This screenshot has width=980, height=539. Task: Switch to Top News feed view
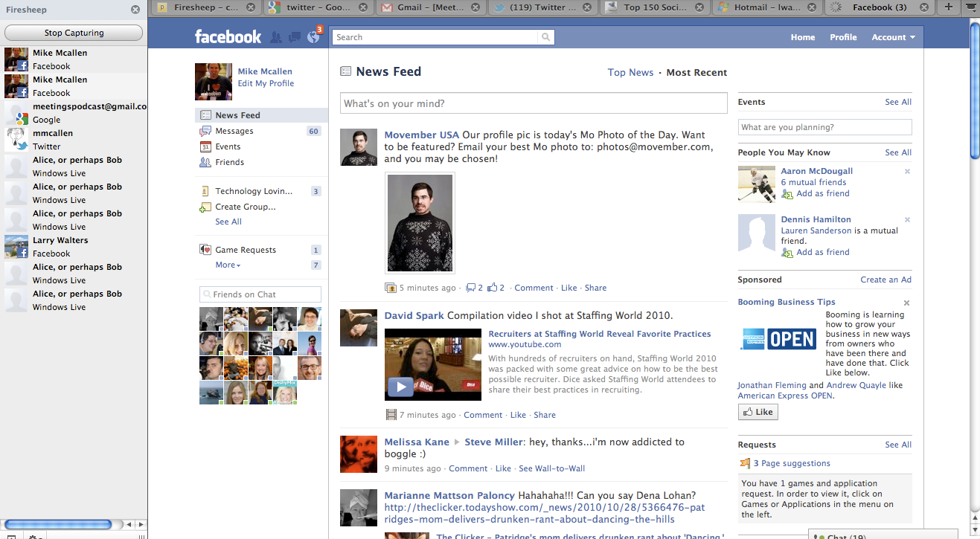(x=630, y=72)
